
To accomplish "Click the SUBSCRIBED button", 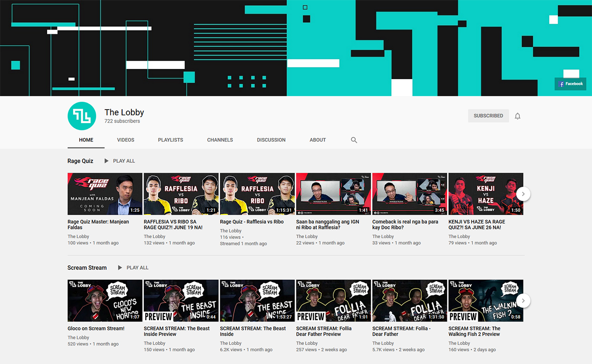I will point(488,116).
